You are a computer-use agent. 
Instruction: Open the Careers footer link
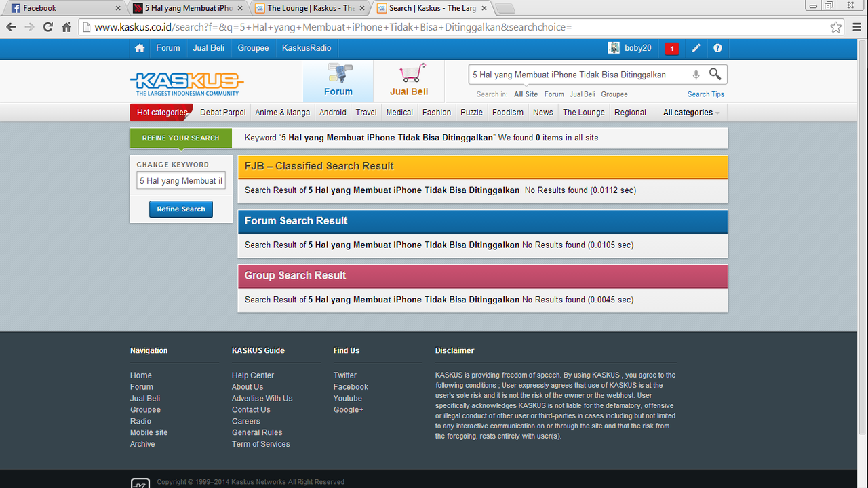point(246,421)
